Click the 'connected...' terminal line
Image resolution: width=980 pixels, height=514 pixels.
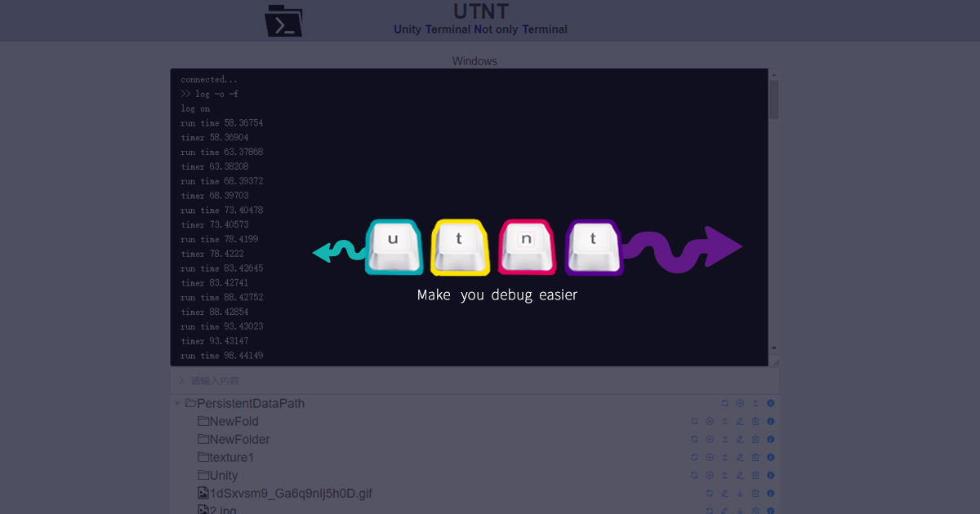pyautogui.click(x=209, y=79)
